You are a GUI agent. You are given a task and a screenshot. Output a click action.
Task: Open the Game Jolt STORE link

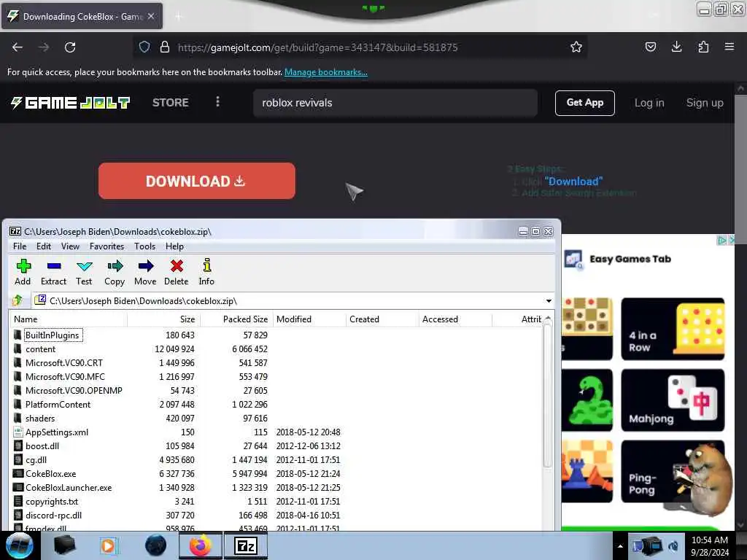(171, 102)
